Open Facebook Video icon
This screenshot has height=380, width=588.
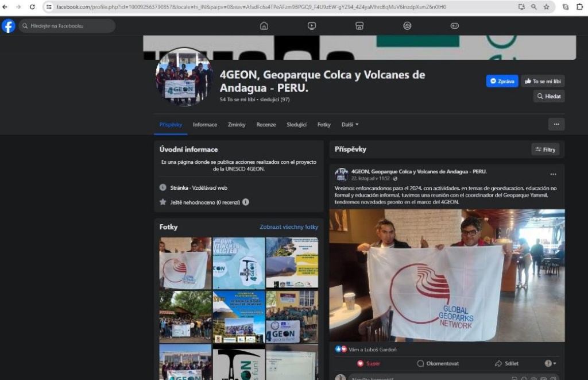[312, 26]
